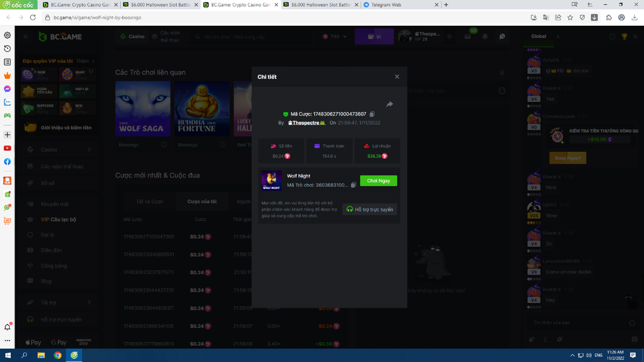Click the share arrow icon in the bet details
The image size is (644, 362).
390,104
